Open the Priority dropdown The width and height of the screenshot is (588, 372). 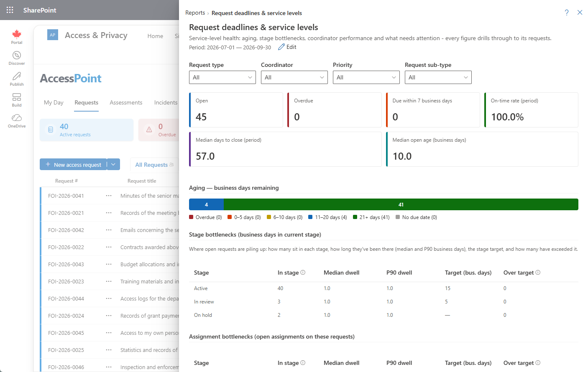tap(366, 77)
